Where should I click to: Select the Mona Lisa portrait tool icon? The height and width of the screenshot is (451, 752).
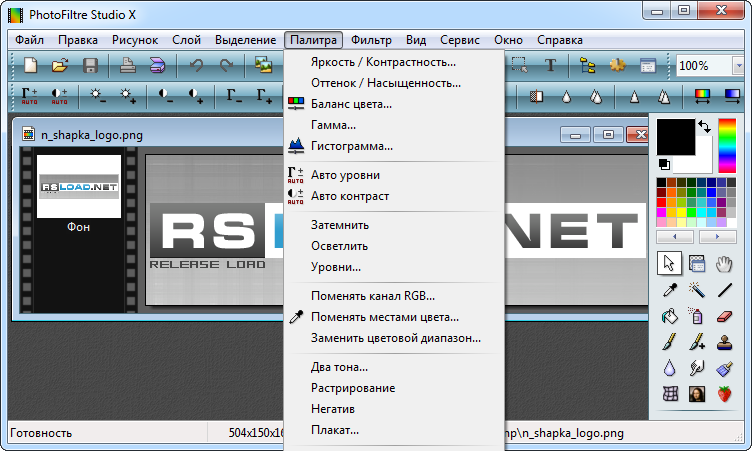[697, 394]
